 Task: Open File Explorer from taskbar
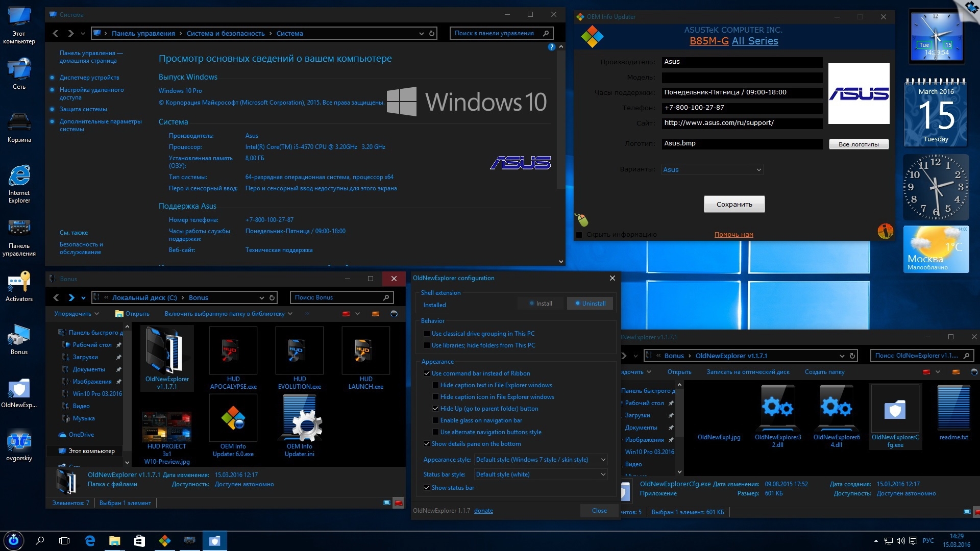point(114,540)
